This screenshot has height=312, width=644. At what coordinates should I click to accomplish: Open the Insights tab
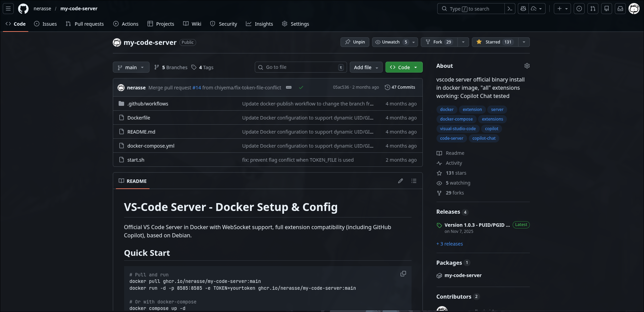pos(259,24)
